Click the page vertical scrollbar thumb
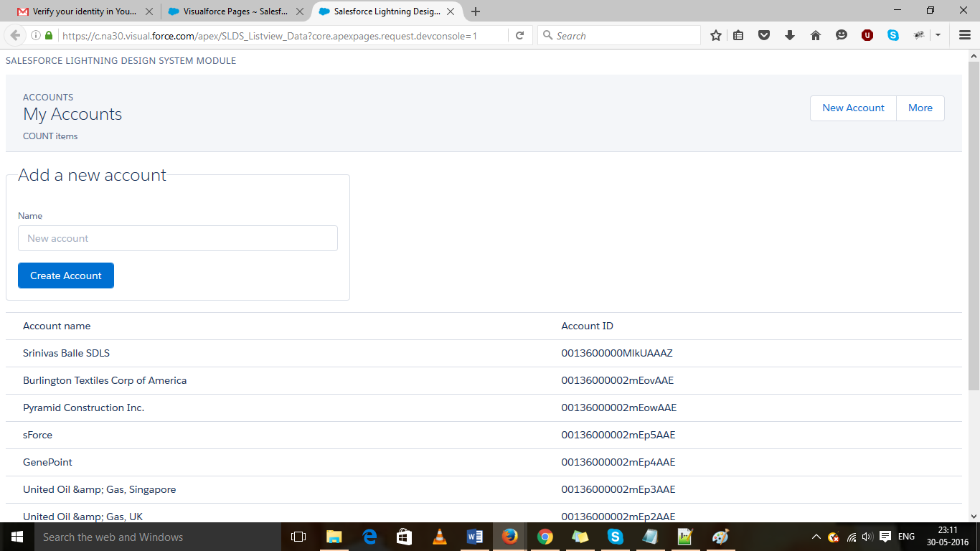Viewport: 980px width, 551px height. (974, 226)
